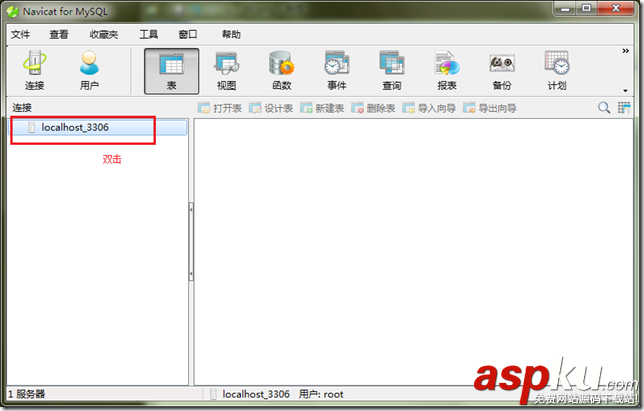This screenshot has width=644, height=411.
Task: Click lower arrow on pane splitter handle
Action: click(x=191, y=273)
